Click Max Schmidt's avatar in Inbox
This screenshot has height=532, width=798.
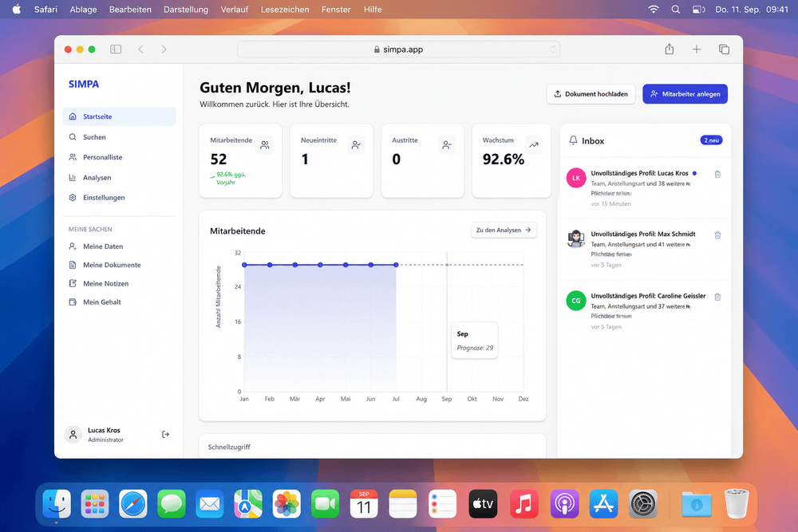576,238
